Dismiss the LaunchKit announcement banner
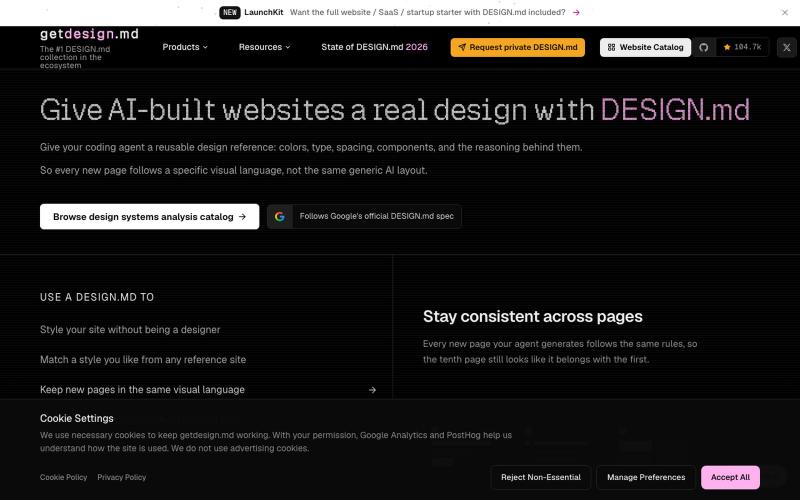This screenshot has height=500, width=800. 785,13
